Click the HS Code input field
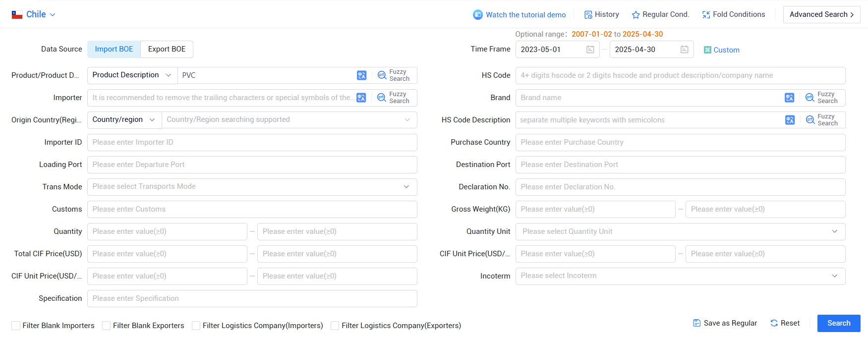The image size is (868, 337). 680,75
